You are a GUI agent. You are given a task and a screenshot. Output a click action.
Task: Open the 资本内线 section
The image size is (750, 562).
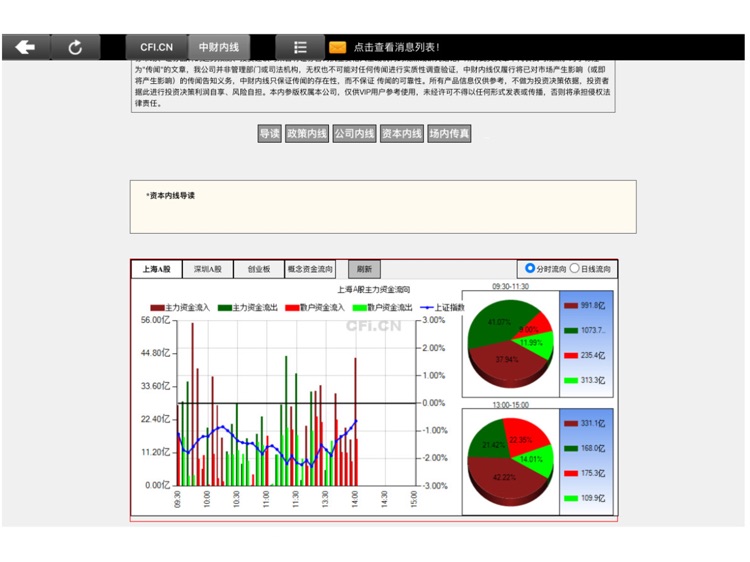402,133
